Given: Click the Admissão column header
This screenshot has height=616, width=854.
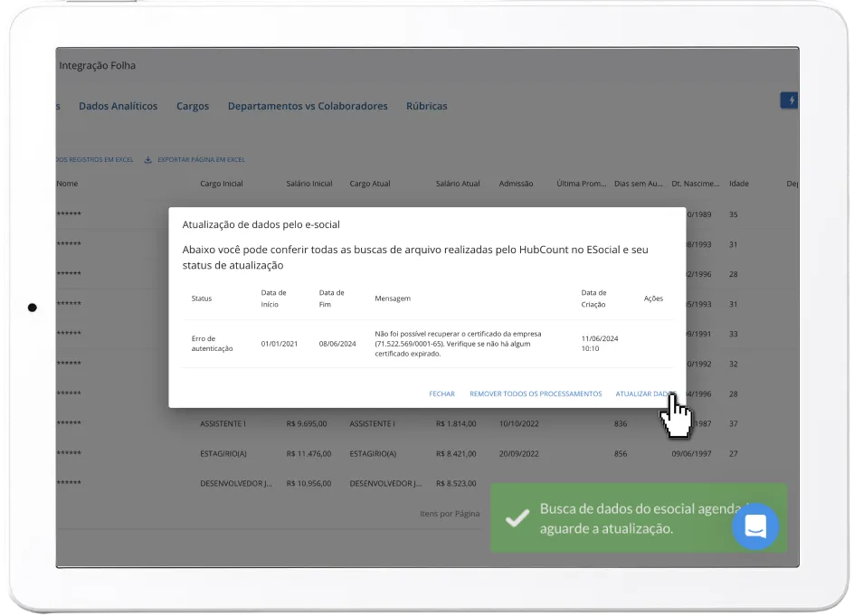Looking at the screenshot, I should pos(516,184).
